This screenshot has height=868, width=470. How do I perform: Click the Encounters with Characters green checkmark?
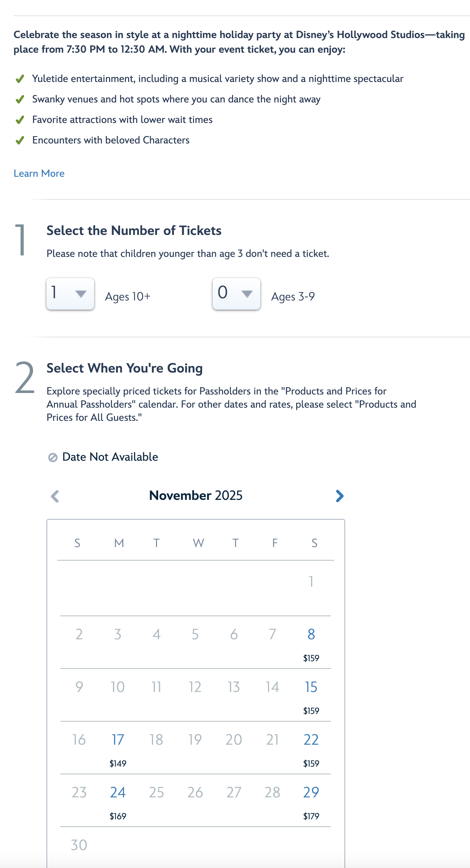[x=20, y=141]
